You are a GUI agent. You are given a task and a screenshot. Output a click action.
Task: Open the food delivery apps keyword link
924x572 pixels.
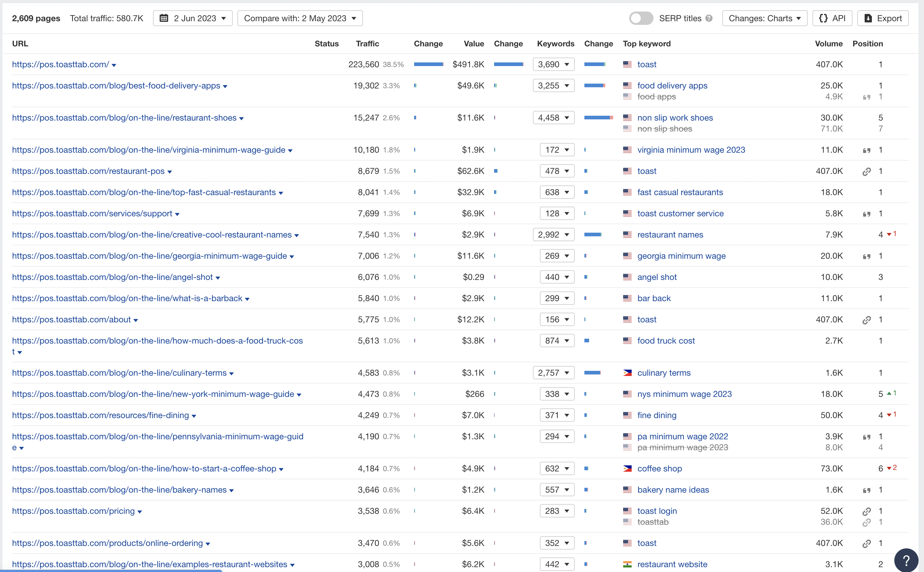coord(672,85)
